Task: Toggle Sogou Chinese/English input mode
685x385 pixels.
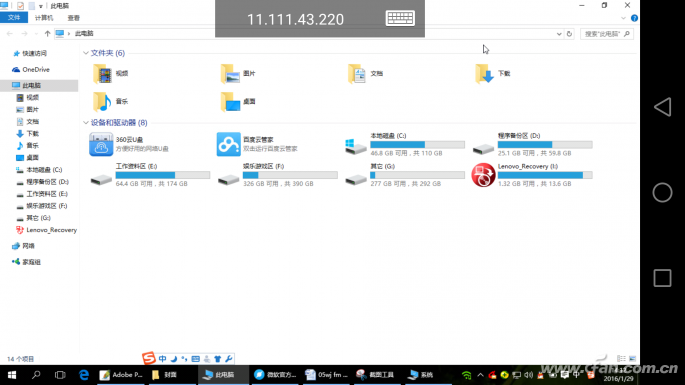Action: tap(163, 359)
